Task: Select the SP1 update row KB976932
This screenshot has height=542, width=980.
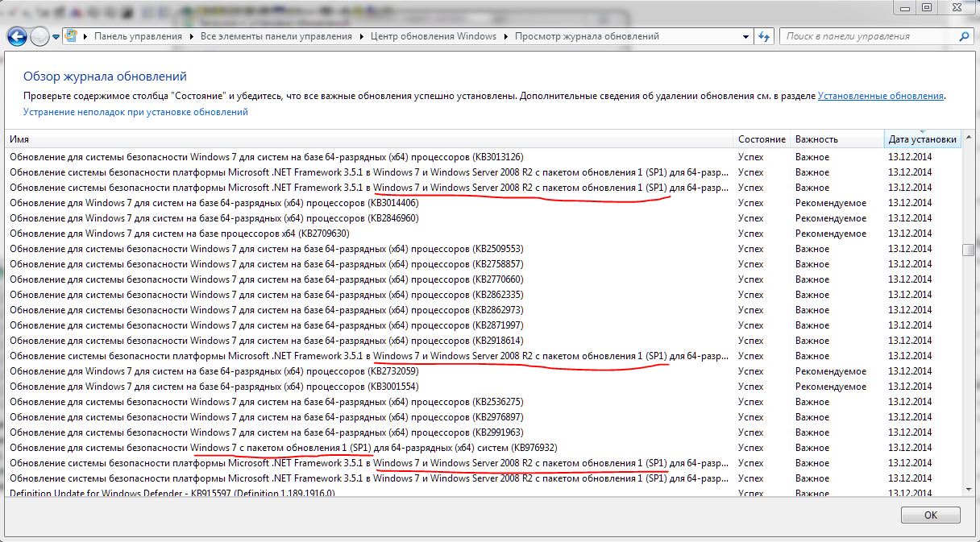Action: pos(484,448)
